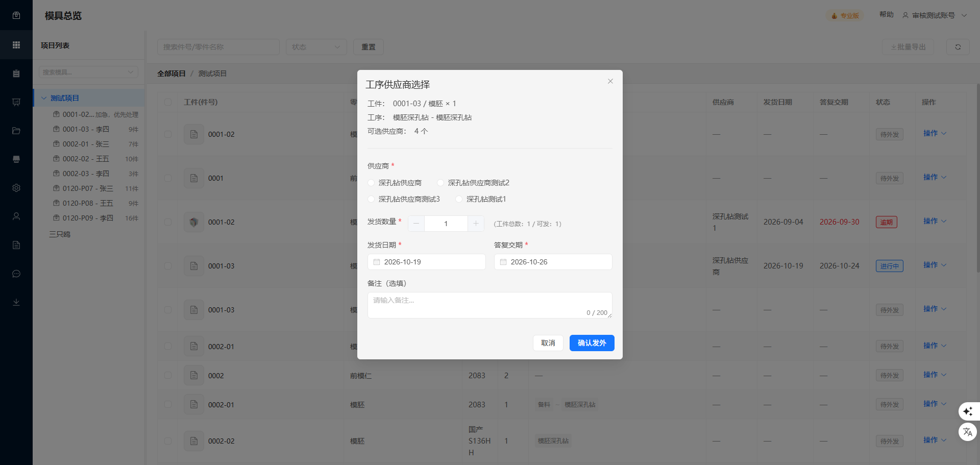The image size is (980, 465).
Task: Click the translate floating button
Action: pos(968,432)
